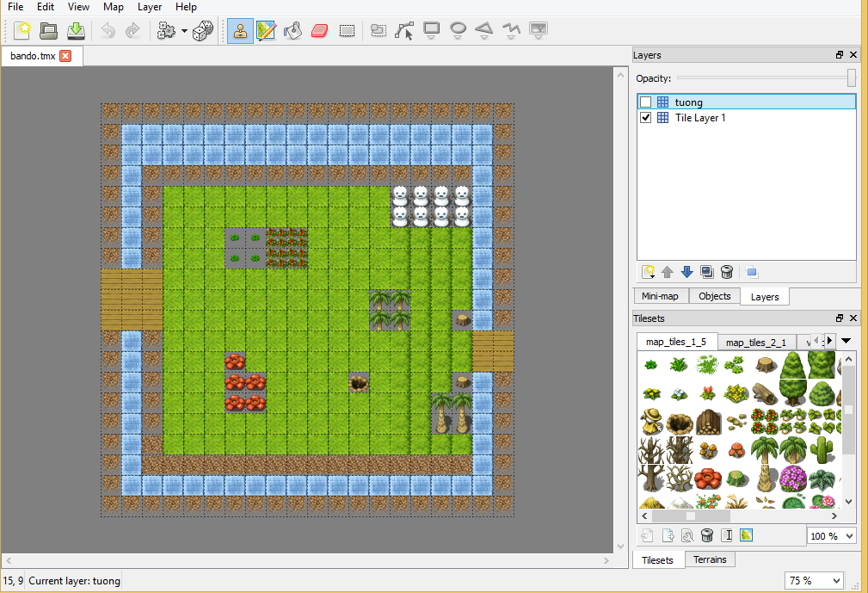Toggle Random Mode with the dice icon
Viewport: 868px width, 593px height.
point(205,30)
